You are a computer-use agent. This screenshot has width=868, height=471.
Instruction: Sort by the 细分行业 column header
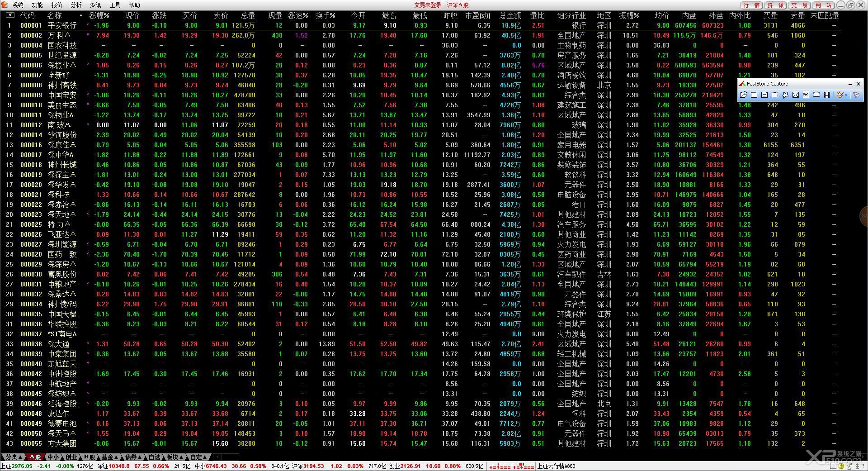click(571, 15)
